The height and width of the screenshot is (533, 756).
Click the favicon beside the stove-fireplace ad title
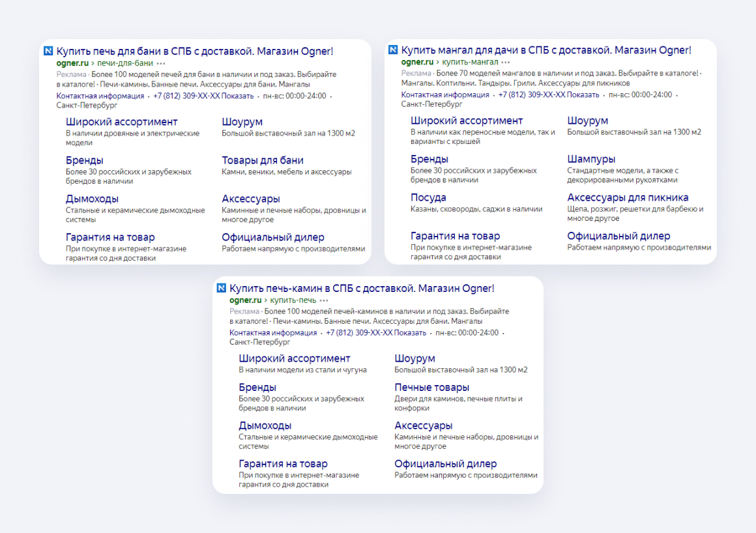[x=222, y=288]
